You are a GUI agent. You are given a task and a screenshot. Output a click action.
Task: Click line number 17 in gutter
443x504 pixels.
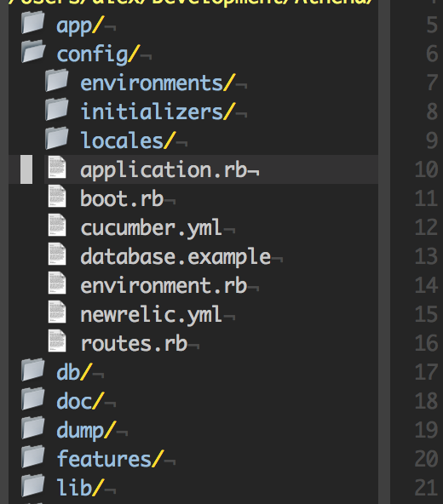click(x=426, y=372)
